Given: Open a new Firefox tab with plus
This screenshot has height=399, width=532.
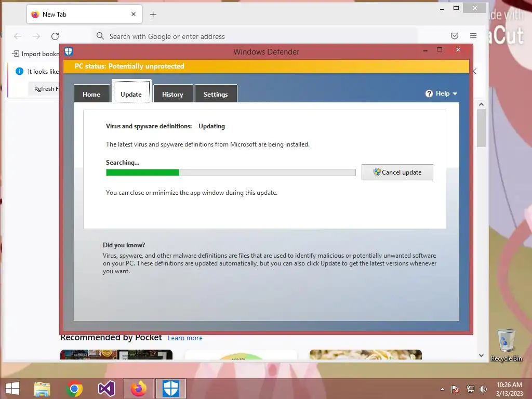Looking at the screenshot, I should (153, 14).
